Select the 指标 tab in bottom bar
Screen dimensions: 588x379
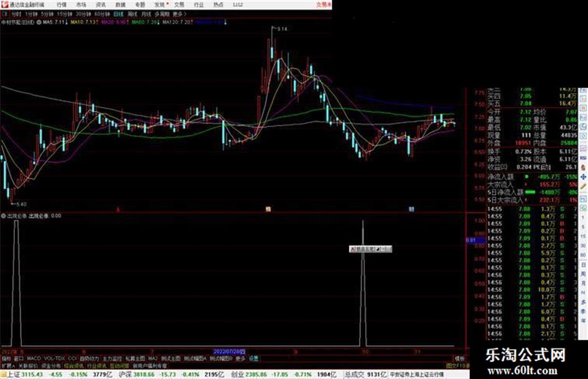tap(6, 358)
